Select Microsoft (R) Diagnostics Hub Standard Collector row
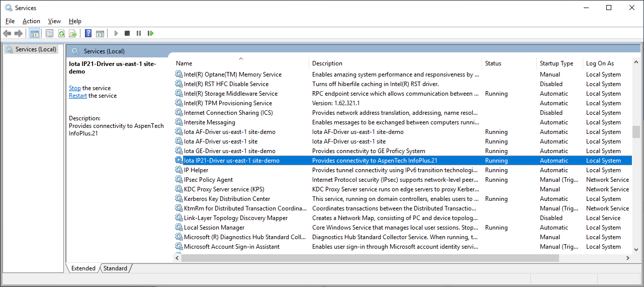 pyautogui.click(x=402, y=237)
